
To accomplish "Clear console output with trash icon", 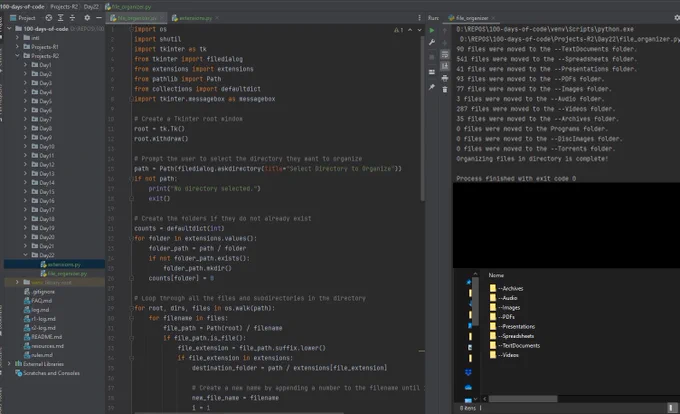I will (x=445, y=89).
